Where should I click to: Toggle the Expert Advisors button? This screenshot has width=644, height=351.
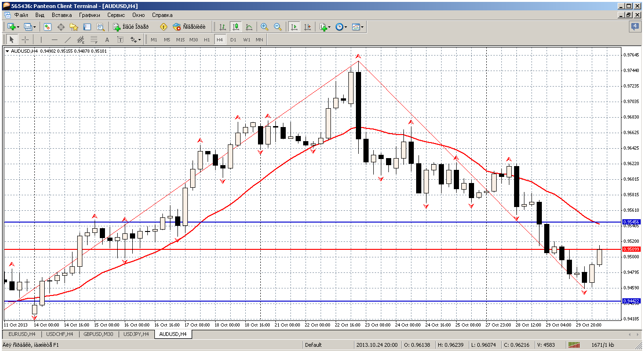click(189, 27)
